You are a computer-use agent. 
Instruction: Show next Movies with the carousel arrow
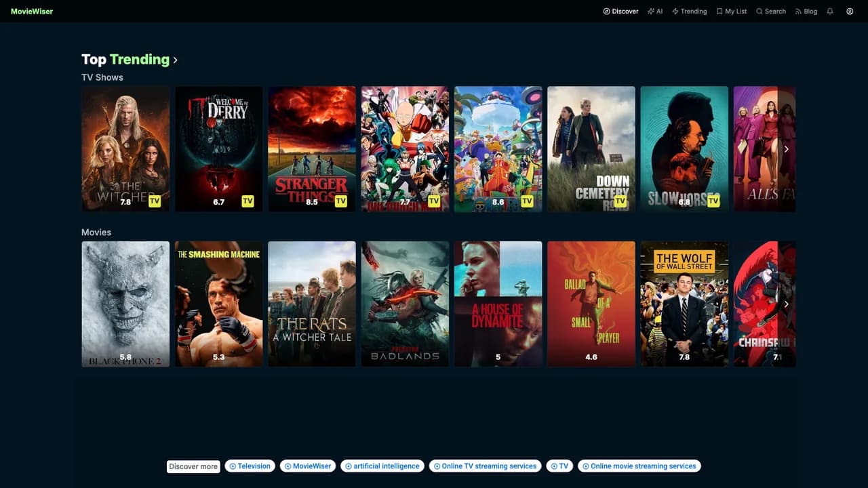[x=787, y=304]
